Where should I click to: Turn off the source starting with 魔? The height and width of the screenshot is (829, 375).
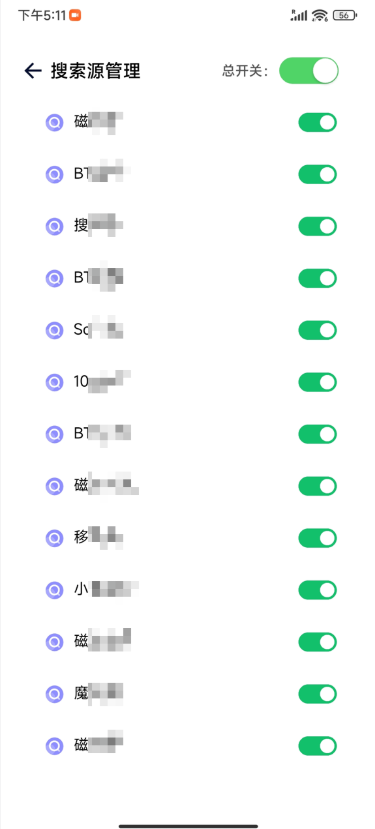click(317, 694)
